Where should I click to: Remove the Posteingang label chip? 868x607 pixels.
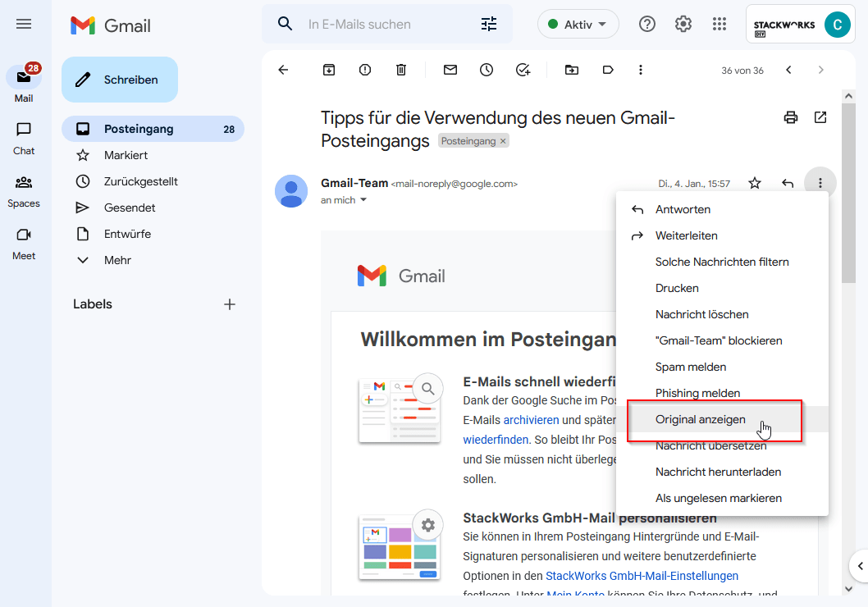point(503,141)
